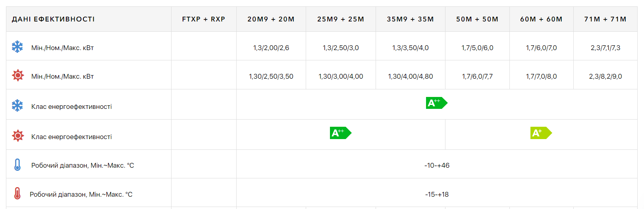Click the 1,3/2,00/2,6 cooling capacity cell
The width and height of the screenshot is (644, 209).
click(x=271, y=48)
